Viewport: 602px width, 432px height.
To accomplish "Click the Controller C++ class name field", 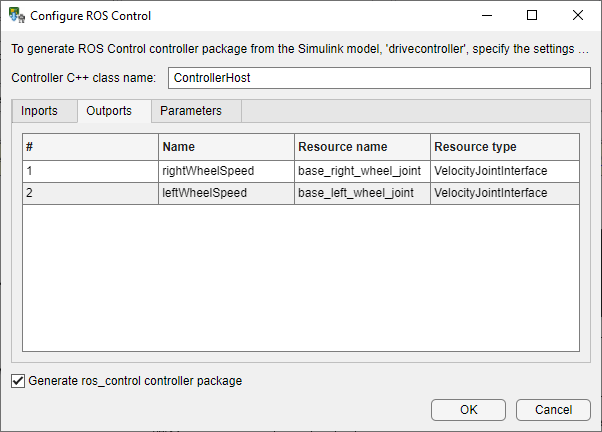I will tap(378, 78).
